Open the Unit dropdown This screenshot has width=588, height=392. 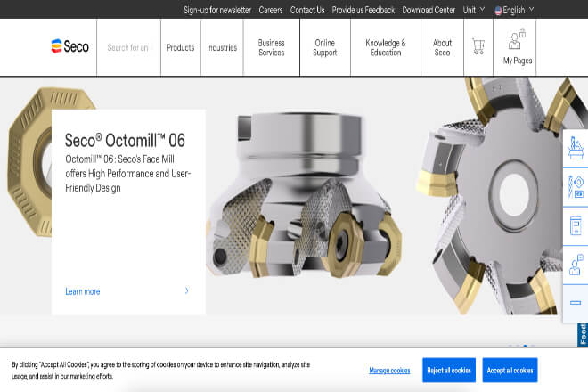[474, 10]
